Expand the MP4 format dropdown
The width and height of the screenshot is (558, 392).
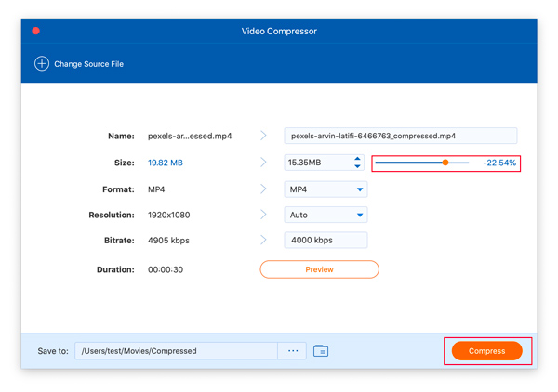coord(360,189)
